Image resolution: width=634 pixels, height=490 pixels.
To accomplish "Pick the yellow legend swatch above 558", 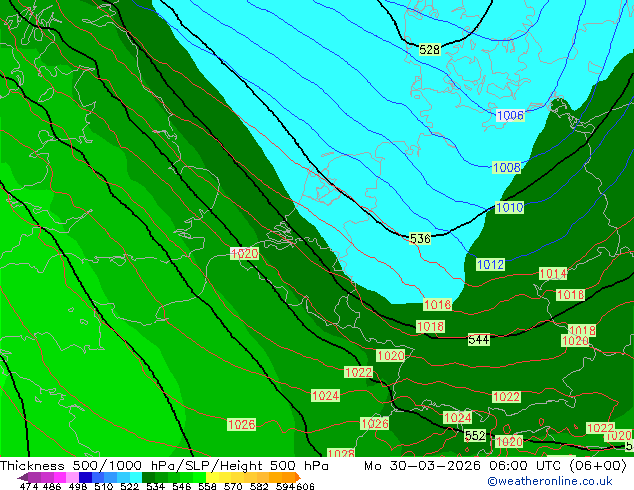I will [212, 477].
